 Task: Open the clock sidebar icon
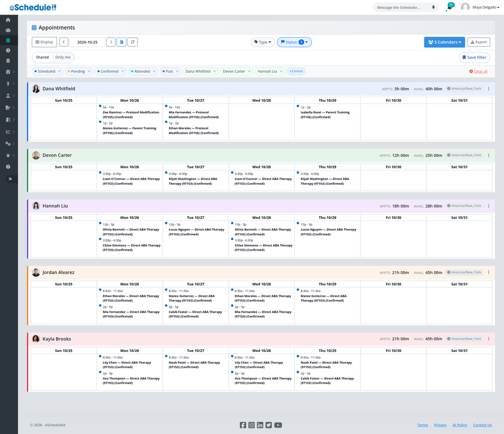8,50
